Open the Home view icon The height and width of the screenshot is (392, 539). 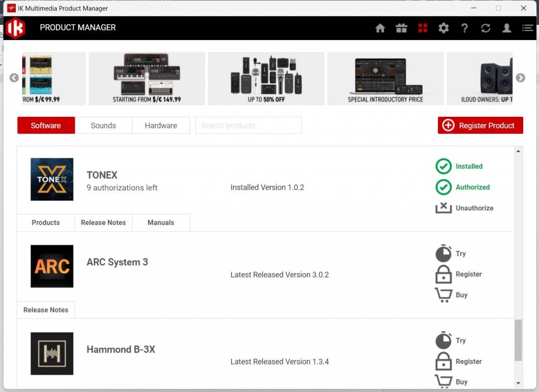[380, 28]
